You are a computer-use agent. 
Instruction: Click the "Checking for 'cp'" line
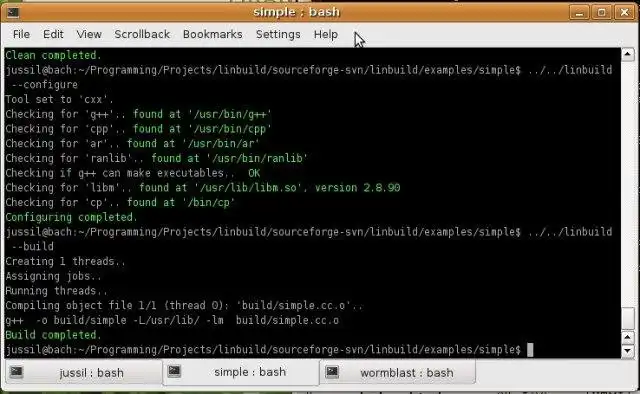click(x=120, y=202)
